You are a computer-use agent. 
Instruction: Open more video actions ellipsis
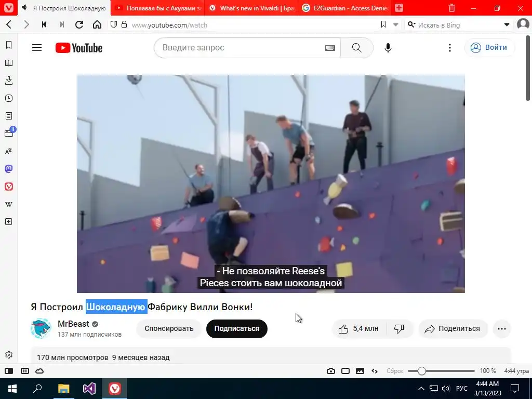click(x=502, y=328)
